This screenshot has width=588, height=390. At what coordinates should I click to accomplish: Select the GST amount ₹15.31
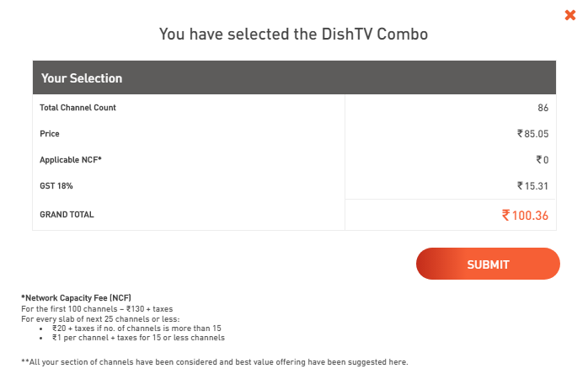click(532, 186)
